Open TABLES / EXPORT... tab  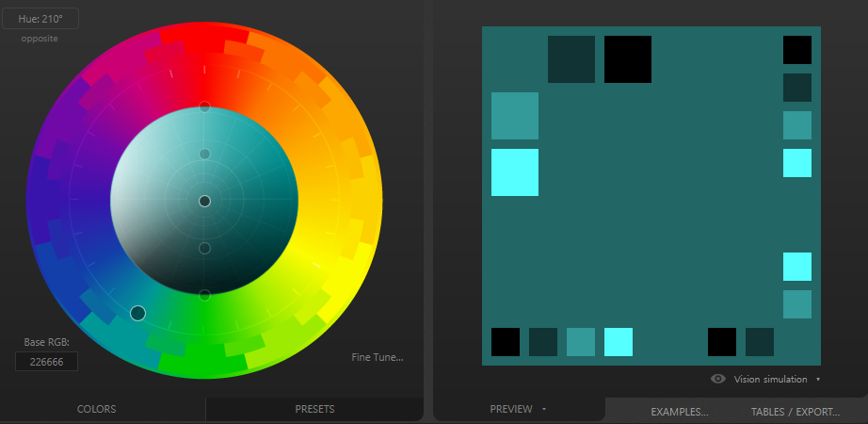point(796,412)
